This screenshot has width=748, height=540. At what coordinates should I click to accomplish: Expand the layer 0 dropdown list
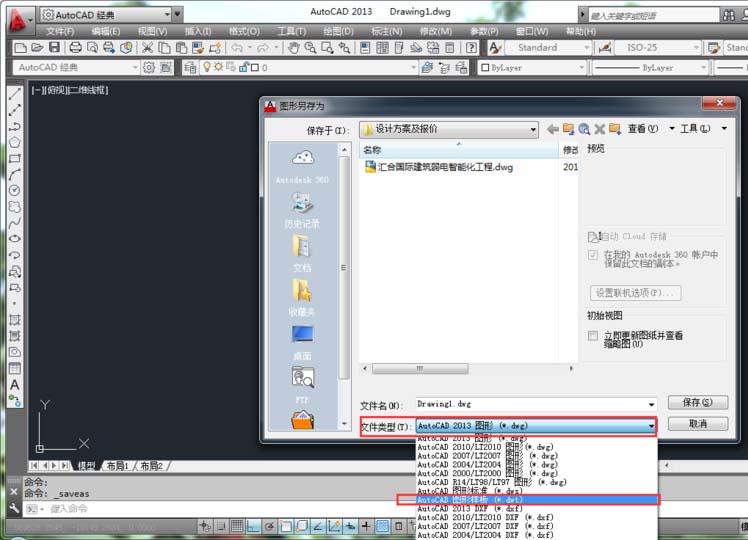pyautogui.click(x=414, y=68)
